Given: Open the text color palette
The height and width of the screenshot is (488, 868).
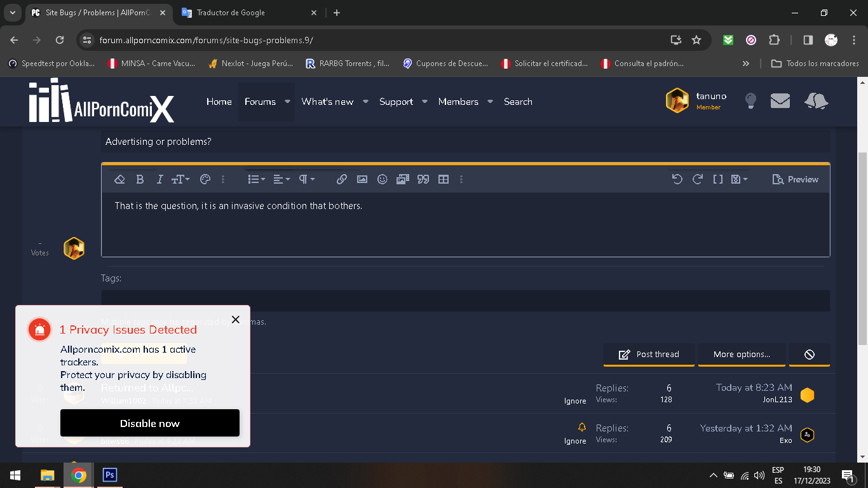Looking at the screenshot, I should (205, 180).
